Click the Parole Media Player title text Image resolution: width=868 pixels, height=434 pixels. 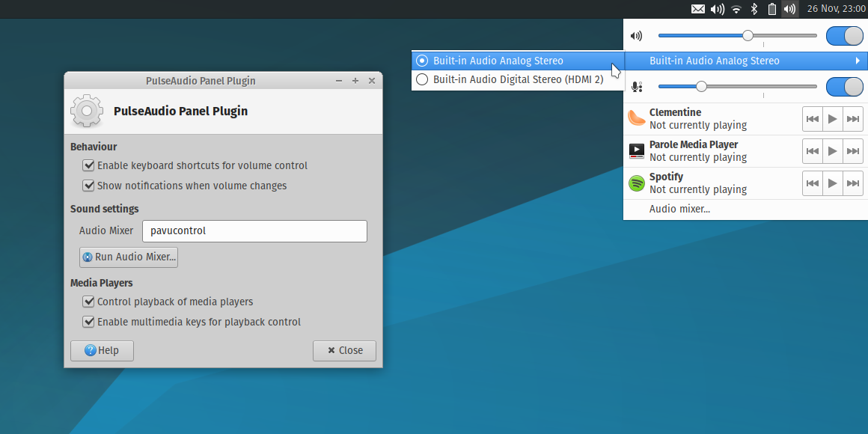(694, 144)
